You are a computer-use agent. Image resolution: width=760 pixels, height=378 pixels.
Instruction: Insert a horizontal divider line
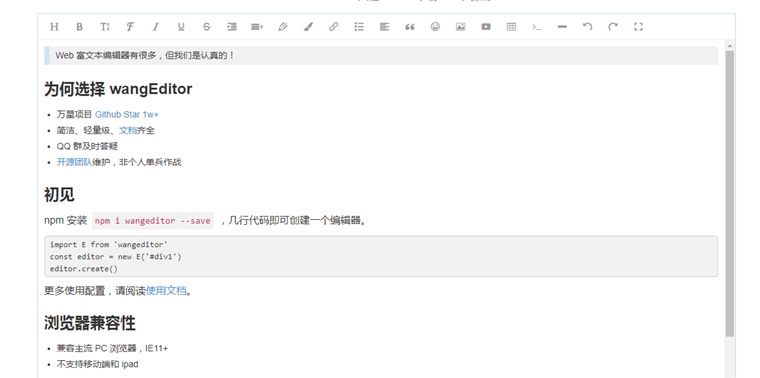[562, 27]
